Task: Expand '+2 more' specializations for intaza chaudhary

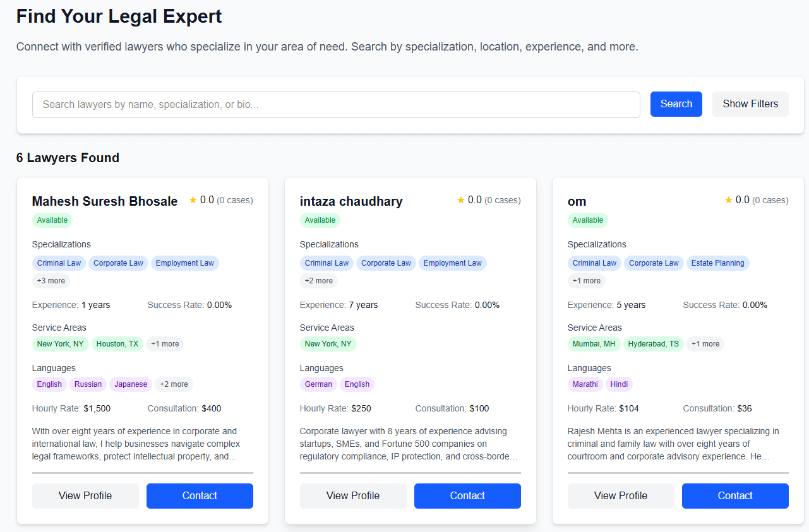Action: 318,281
